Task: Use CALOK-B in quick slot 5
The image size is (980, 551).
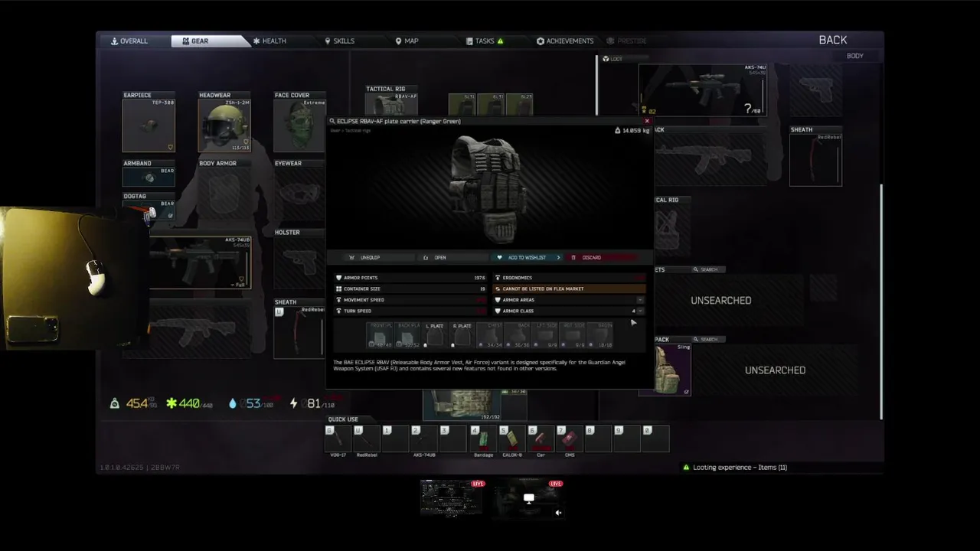Action: (512, 439)
